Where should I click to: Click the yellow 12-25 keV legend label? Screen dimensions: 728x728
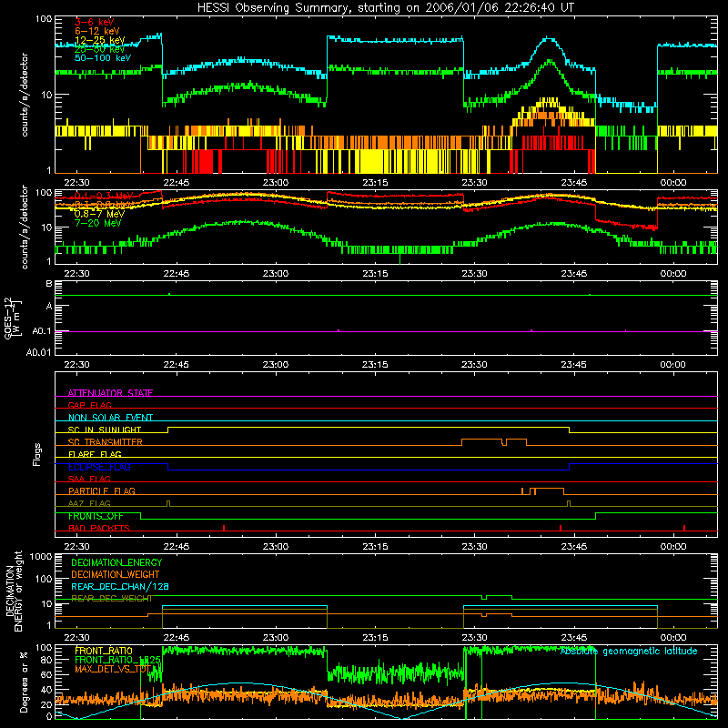point(100,40)
